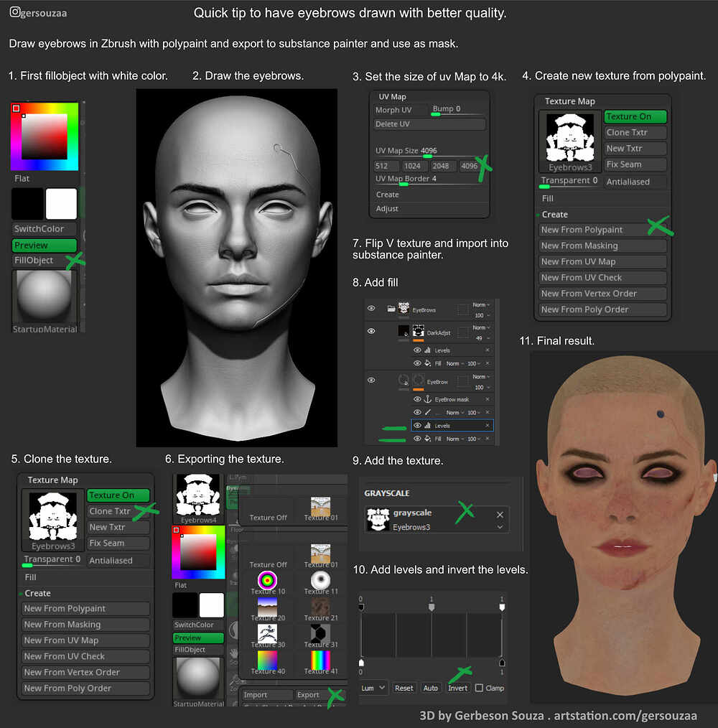The image size is (718, 728).
Task: Click New From Polypaint in step 4 panel
Action: (x=603, y=230)
